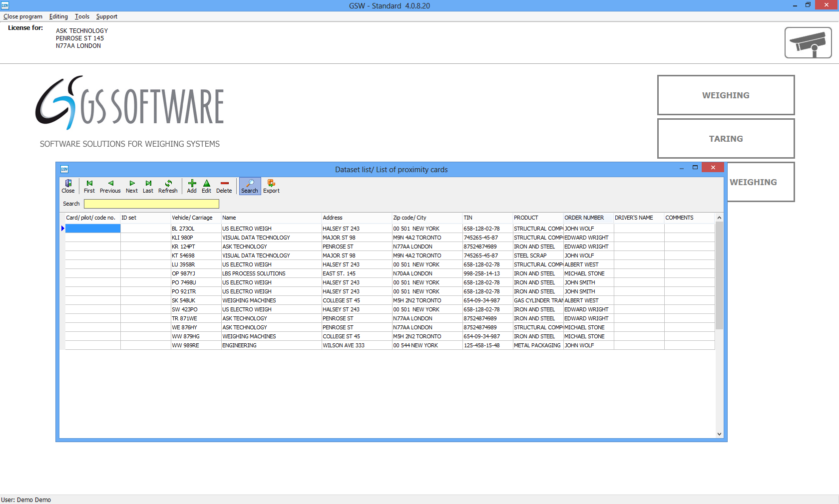Click the Close toolbar icon in dataset list

coord(68,186)
